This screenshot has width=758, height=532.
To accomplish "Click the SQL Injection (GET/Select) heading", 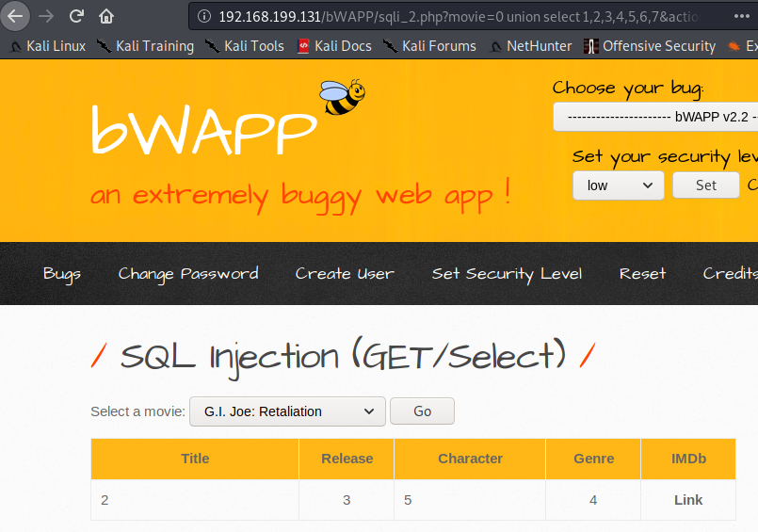I will (x=343, y=358).
